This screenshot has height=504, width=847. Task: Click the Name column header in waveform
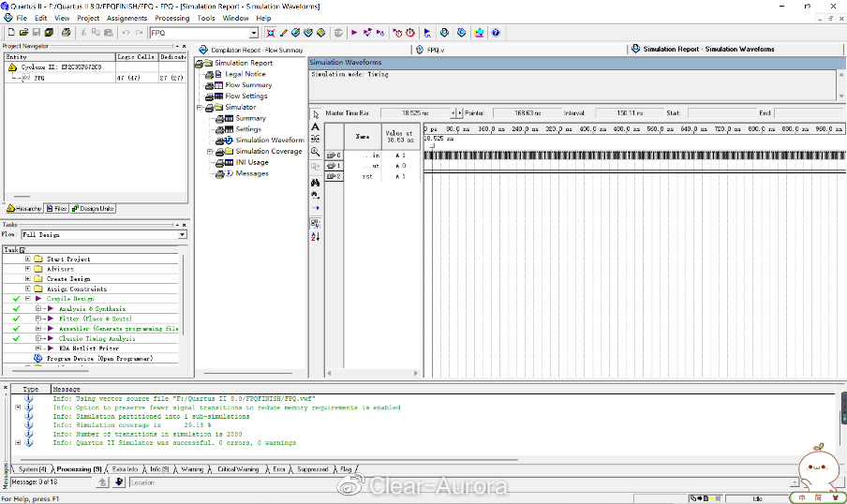363,137
